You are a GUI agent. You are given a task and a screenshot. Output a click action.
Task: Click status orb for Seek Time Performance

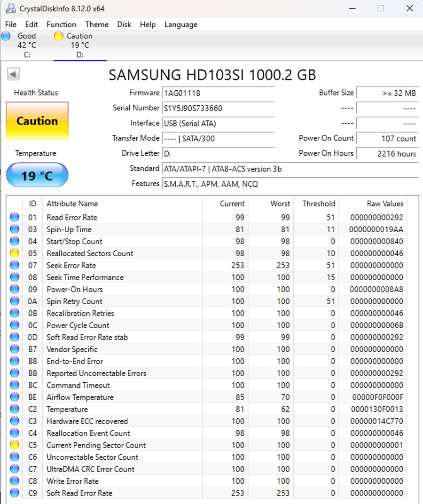click(15, 277)
